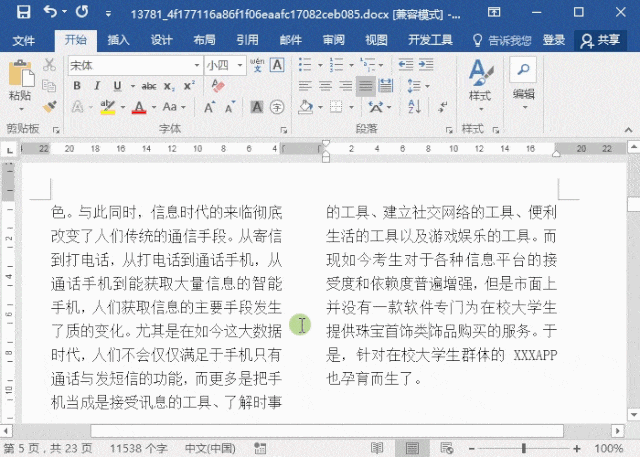The width and height of the screenshot is (640, 457).
Task: Open the 文件 tab
Action: click(x=24, y=40)
